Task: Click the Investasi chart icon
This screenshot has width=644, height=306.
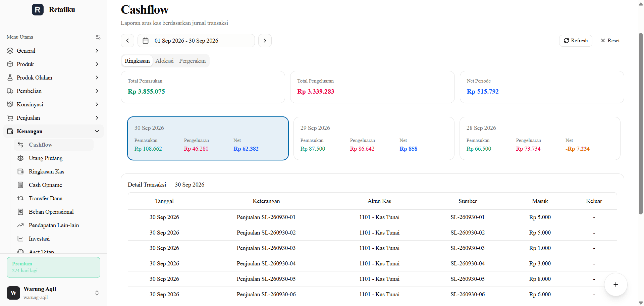Action: [20, 239]
